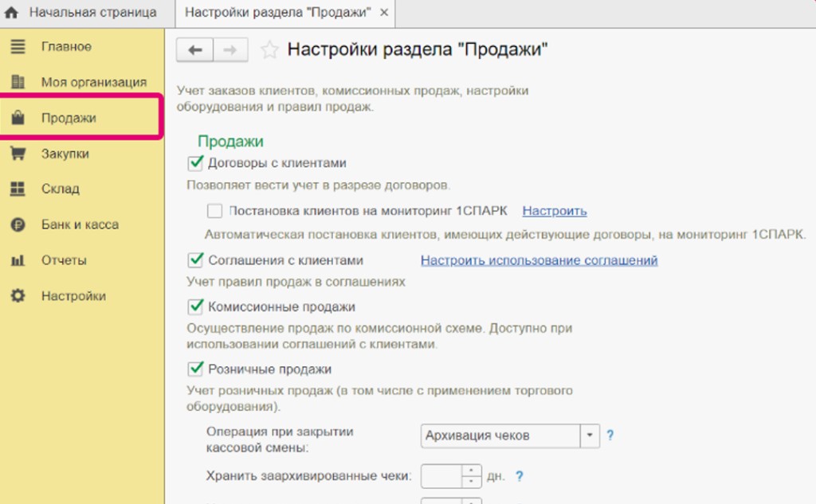The height and width of the screenshot is (504, 816).
Task: Click the back arrow navigation button
Action: [194, 50]
